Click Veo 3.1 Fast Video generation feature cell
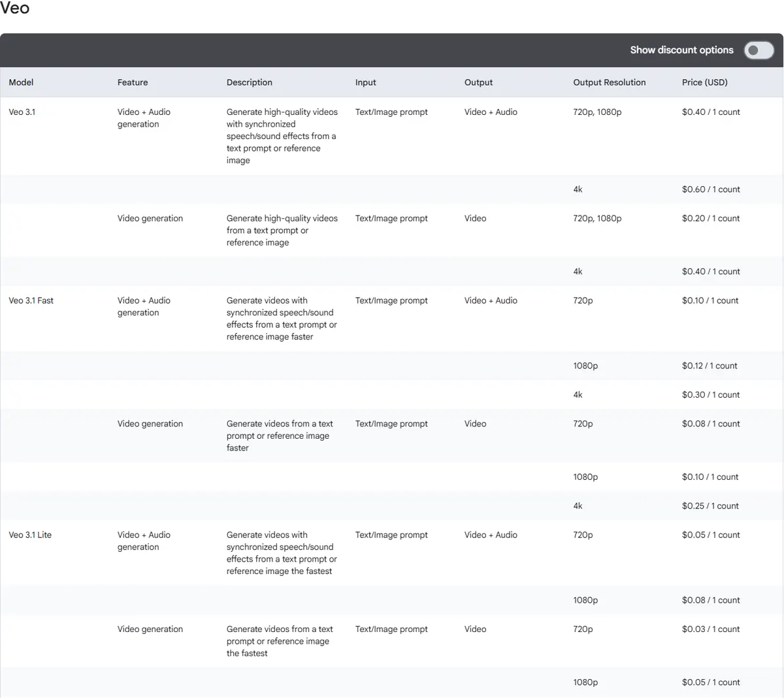 tap(150, 424)
